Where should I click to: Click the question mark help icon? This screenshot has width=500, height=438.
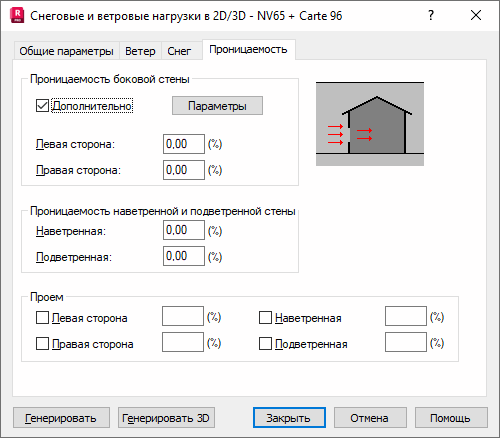pos(431,15)
